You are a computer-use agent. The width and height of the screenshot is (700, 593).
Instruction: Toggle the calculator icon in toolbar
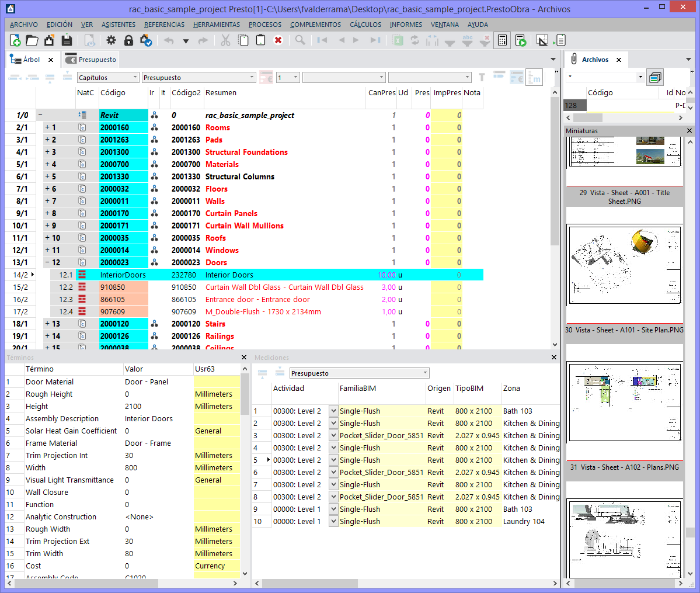coord(502,40)
